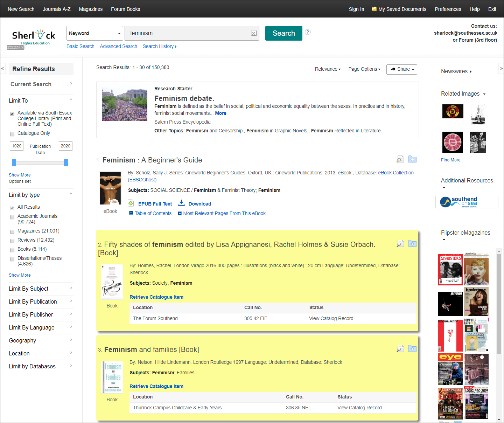Open EPUB Full Text for result 1
Image resolution: width=504 pixels, height=423 pixels.
tap(155, 204)
